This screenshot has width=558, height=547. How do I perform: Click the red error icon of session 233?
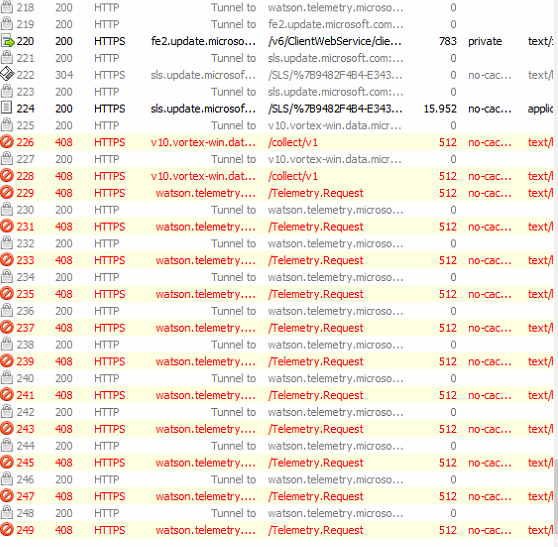point(7,260)
